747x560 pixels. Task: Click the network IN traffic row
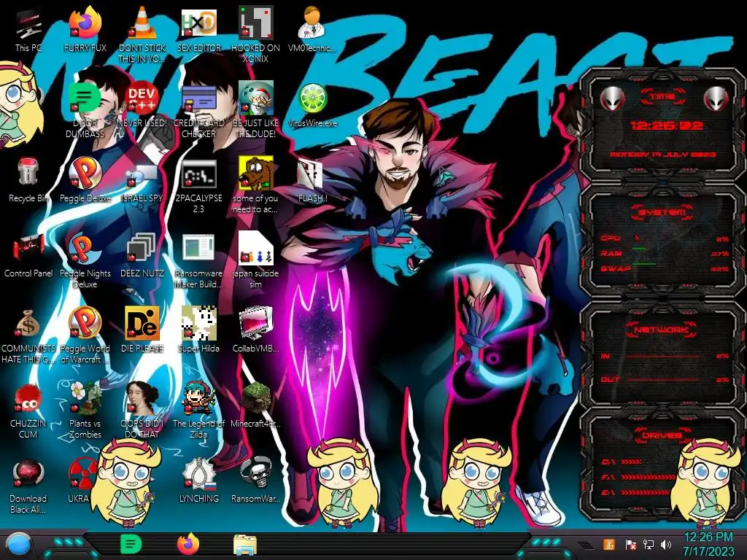[665, 356]
